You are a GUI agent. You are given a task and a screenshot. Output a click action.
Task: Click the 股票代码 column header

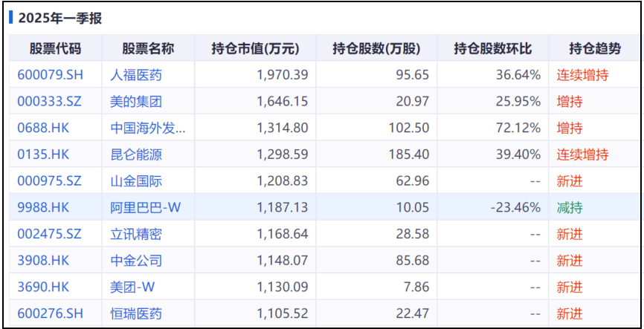56,49
